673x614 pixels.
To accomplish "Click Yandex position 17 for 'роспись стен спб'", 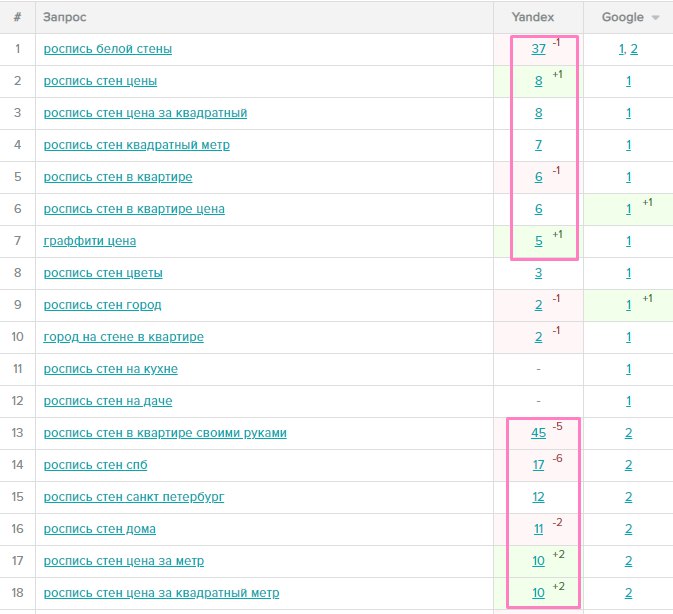I will pos(539,465).
